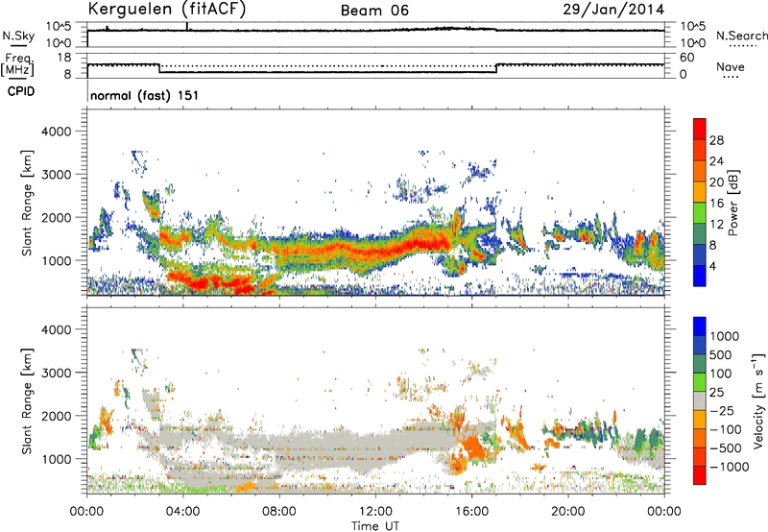
Task: Click the '1000' tick on the velocity panel axis
Action: (x=57, y=459)
